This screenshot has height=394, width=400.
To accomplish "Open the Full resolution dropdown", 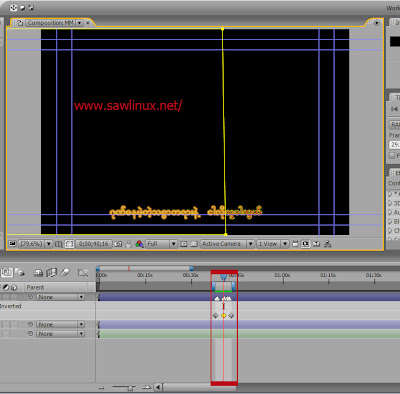I will pyautogui.click(x=161, y=244).
